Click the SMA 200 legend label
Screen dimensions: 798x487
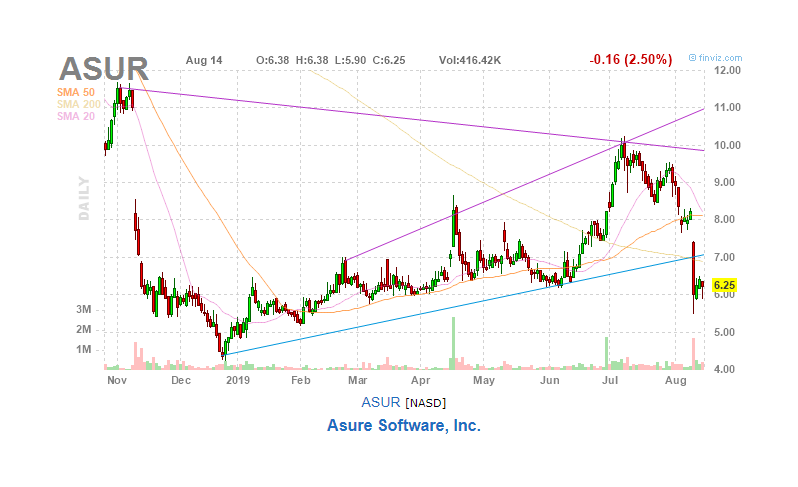coord(78,104)
